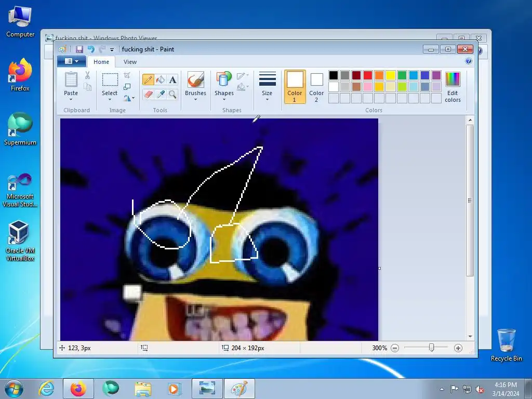The width and height of the screenshot is (532, 399).
Task: Select the Color picker eyedropper tool
Action: pos(161,94)
